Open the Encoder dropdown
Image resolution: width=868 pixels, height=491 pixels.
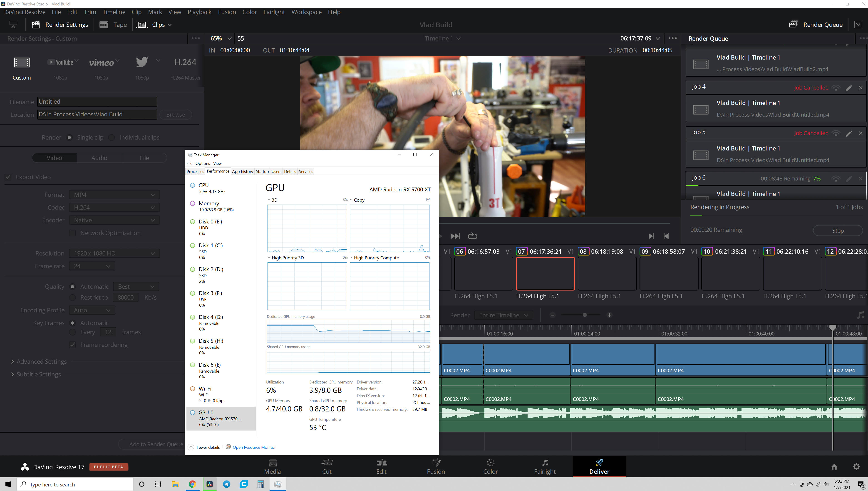[x=114, y=220]
